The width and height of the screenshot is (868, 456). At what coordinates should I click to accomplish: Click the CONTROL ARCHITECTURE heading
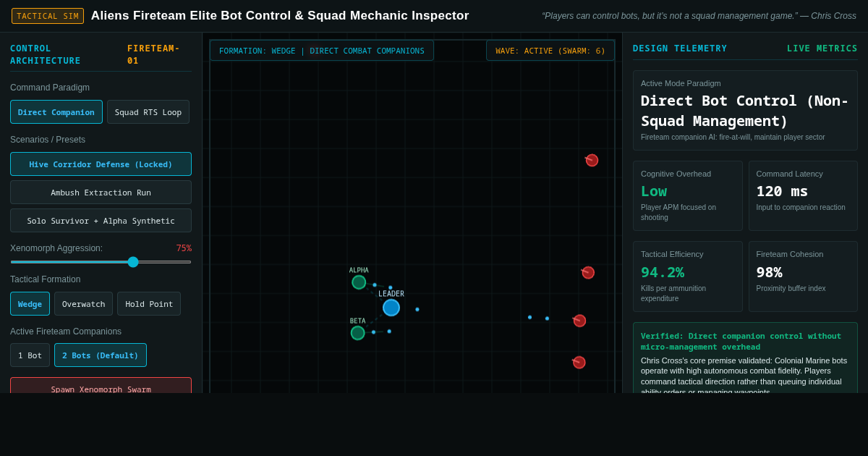46,54
